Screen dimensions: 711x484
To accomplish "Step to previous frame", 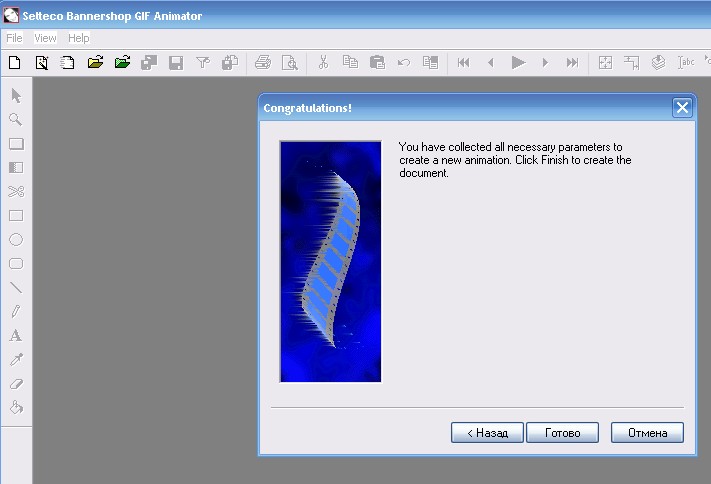I will click(491, 62).
